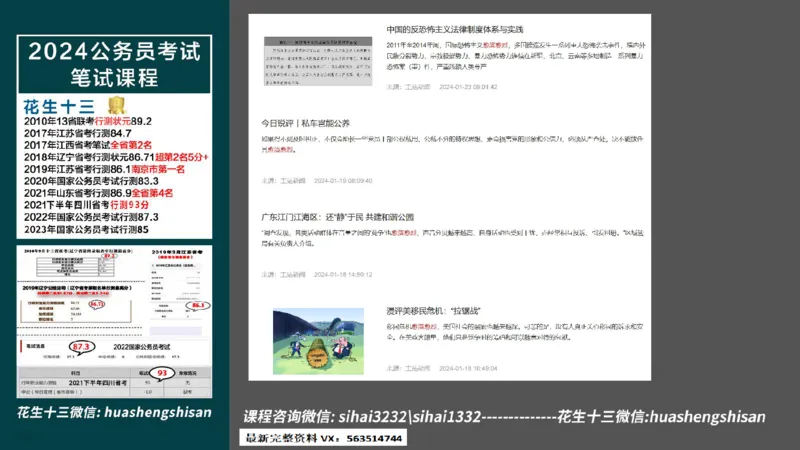Click the golden trophy icon beside 花生十三

pyautogui.click(x=117, y=105)
